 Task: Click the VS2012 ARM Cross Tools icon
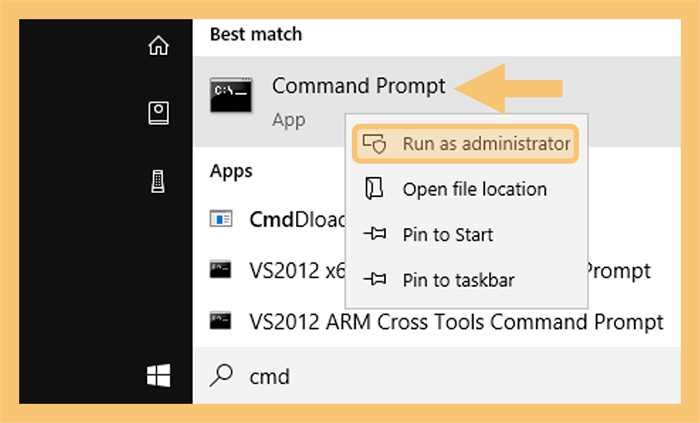click(x=221, y=321)
